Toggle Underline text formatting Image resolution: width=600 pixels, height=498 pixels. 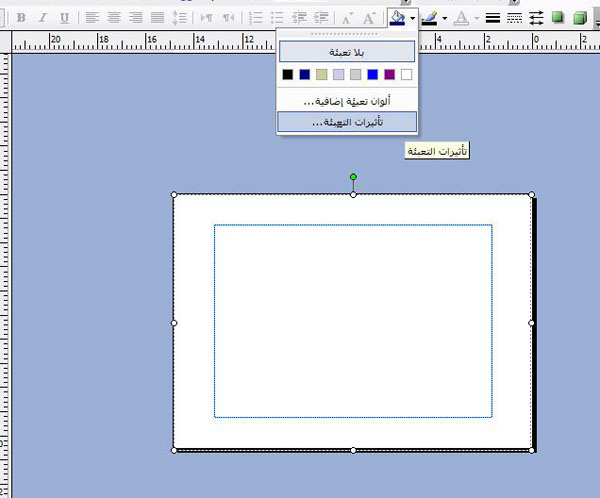pos(63,18)
